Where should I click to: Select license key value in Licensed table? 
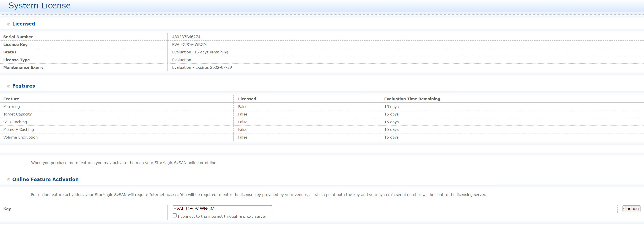point(189,45)
